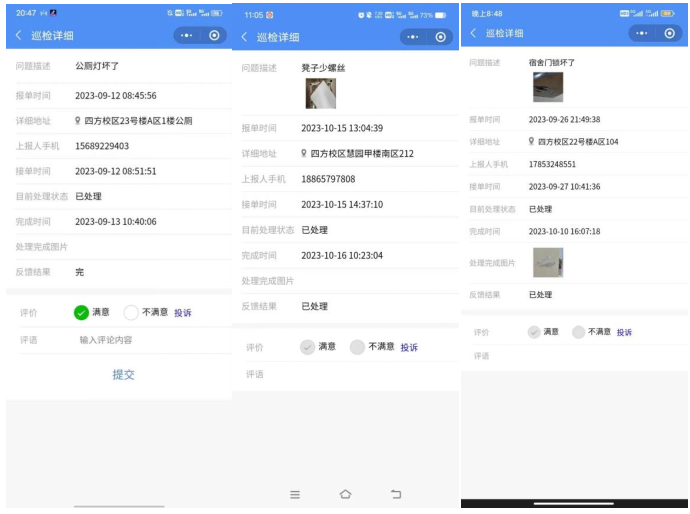View 处理完成图片 thumbnail on right phone
The height and width of the screenshot is (514, 690).
(x=548, y=262)
